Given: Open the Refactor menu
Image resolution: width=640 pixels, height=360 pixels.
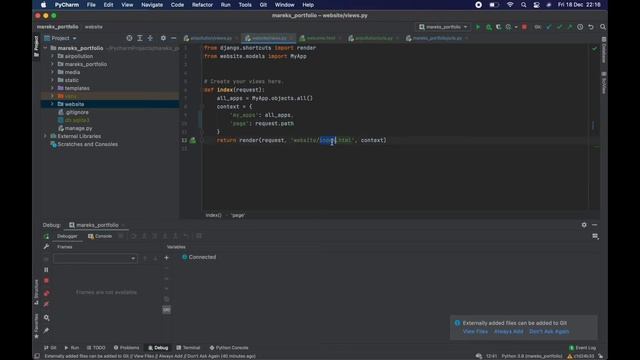Looking at the screenshot, I should tap(202, 5).
